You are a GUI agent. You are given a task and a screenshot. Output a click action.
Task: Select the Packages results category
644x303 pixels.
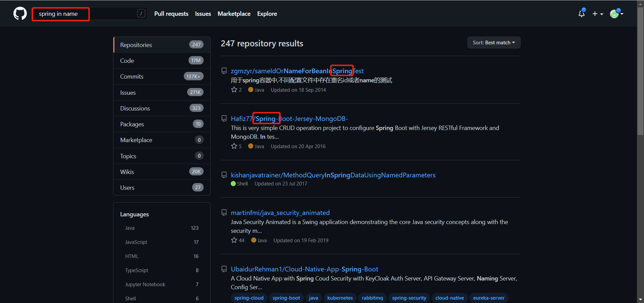click(162, 124)
